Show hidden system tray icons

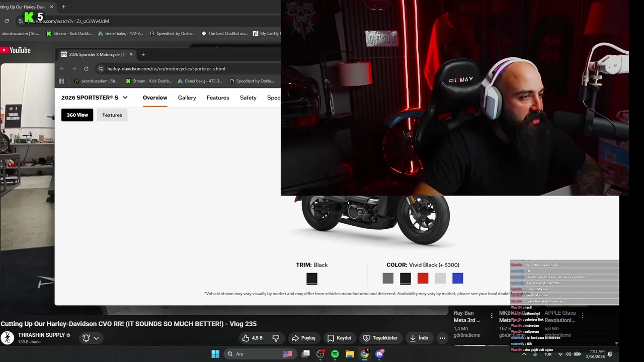(x=524, y=354)
